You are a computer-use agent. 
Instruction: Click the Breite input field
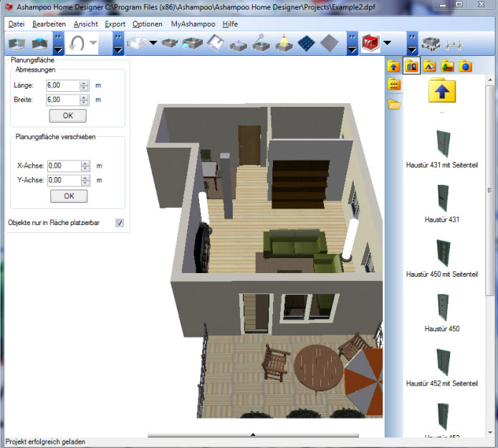(x=62, y=100)
